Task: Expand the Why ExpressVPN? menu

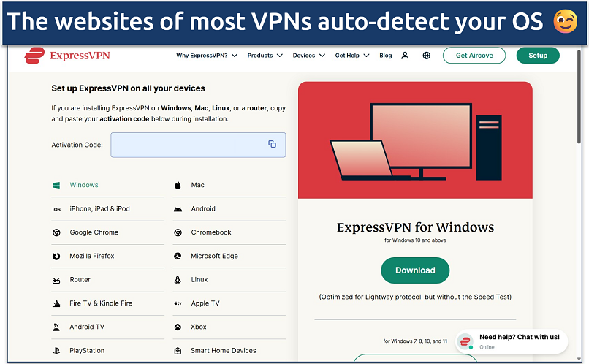Action: click(207, 56)
